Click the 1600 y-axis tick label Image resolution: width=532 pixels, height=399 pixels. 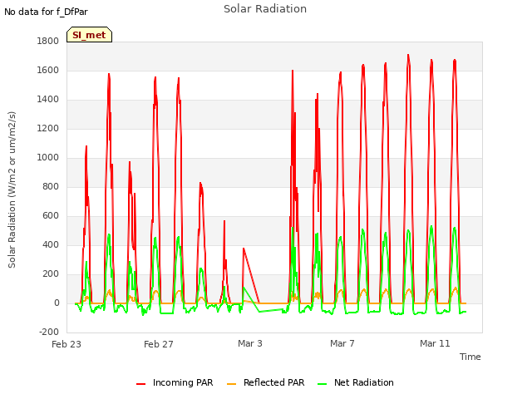pos(48,70)
